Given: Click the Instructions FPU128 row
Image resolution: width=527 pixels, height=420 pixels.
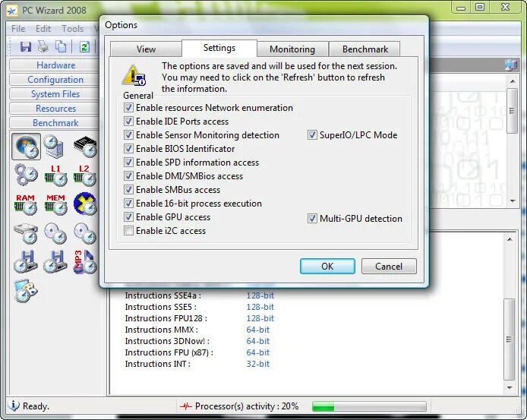Looking at the screenshot, I should click(199, 318).
